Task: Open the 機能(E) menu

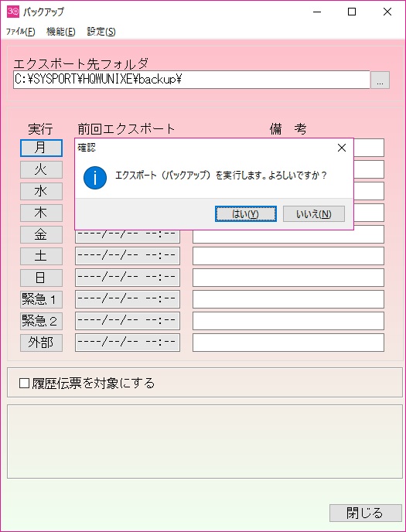Action: click(x=61, y=32)
